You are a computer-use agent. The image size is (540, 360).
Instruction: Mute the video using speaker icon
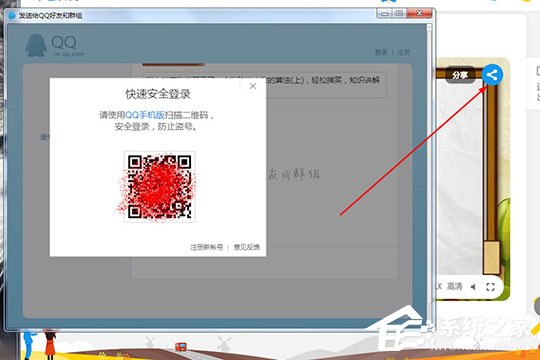click(x=474, y=287)
